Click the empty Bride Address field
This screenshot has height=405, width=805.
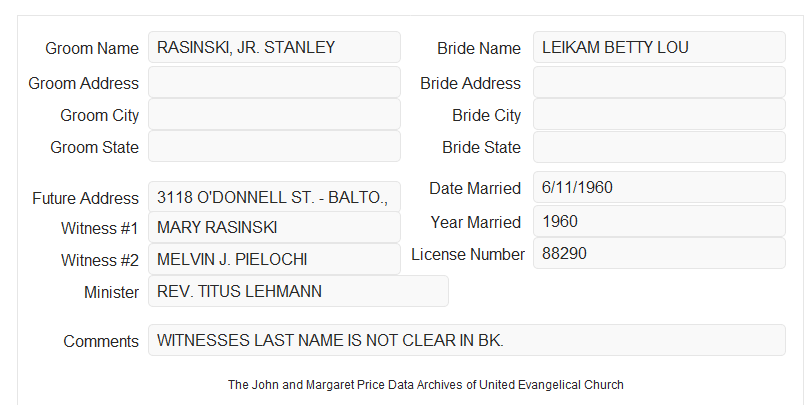[x=659, y=82]
